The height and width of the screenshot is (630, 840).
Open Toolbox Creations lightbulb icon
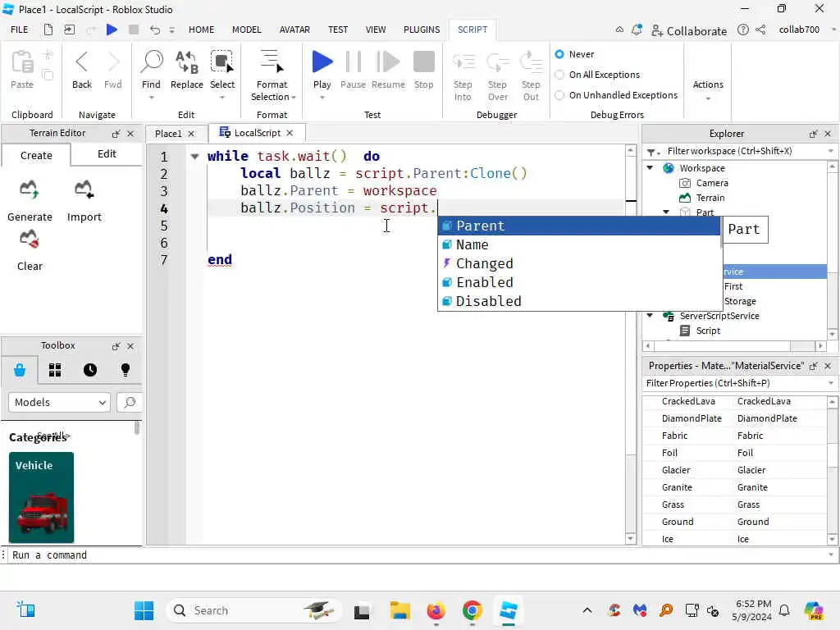pos(126,370)
